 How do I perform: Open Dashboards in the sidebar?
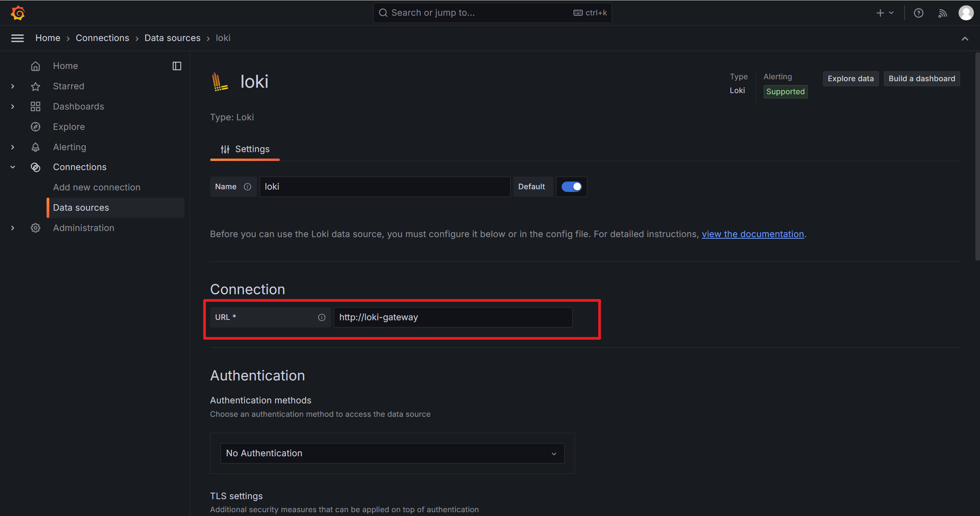[x=78, y=106]
